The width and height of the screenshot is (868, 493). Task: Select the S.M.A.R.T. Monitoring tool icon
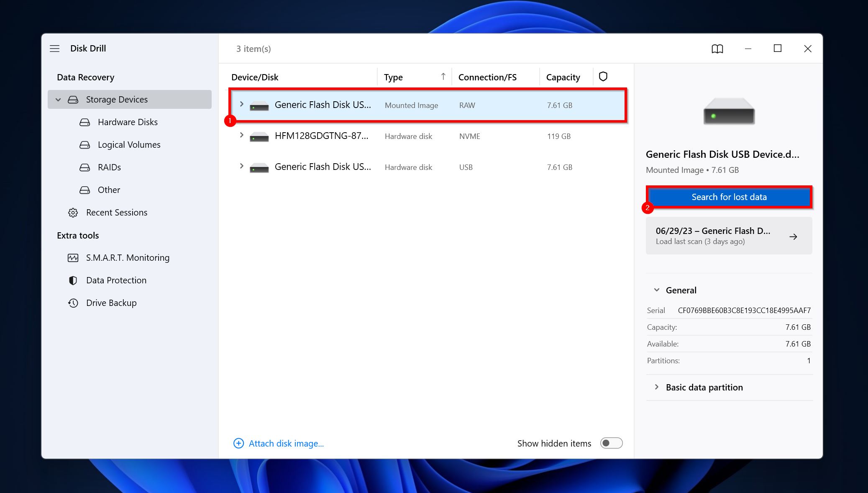pos(73,257)
